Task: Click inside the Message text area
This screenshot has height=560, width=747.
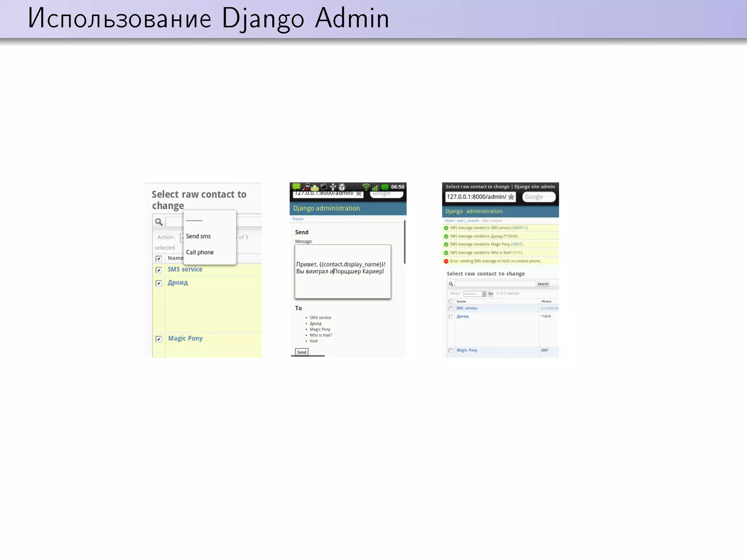Action: (343, 272)
